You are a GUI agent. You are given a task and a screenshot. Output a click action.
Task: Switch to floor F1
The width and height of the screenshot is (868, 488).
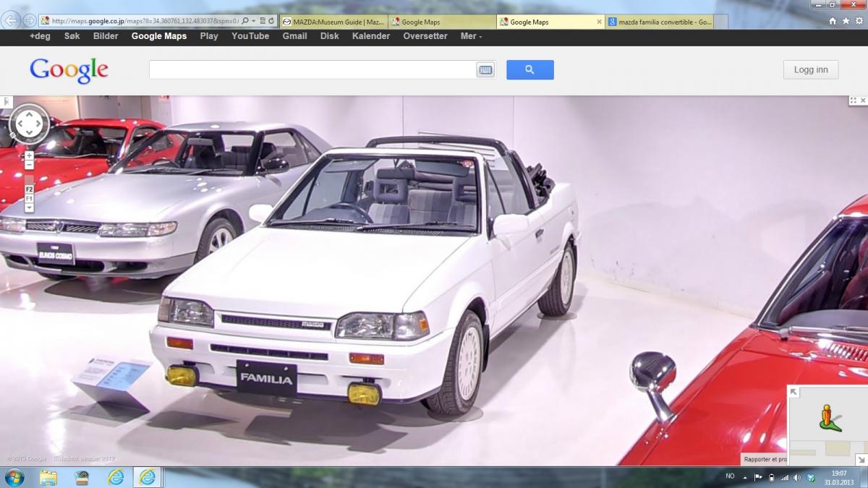29,198
